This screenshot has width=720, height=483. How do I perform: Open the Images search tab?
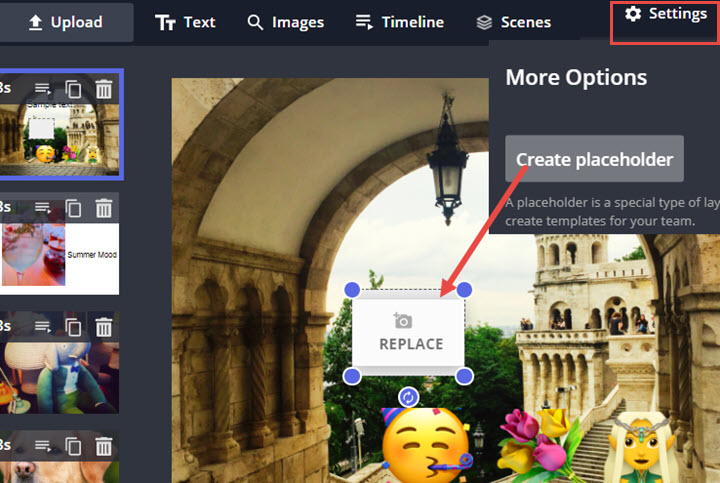(x=286, y=22)
